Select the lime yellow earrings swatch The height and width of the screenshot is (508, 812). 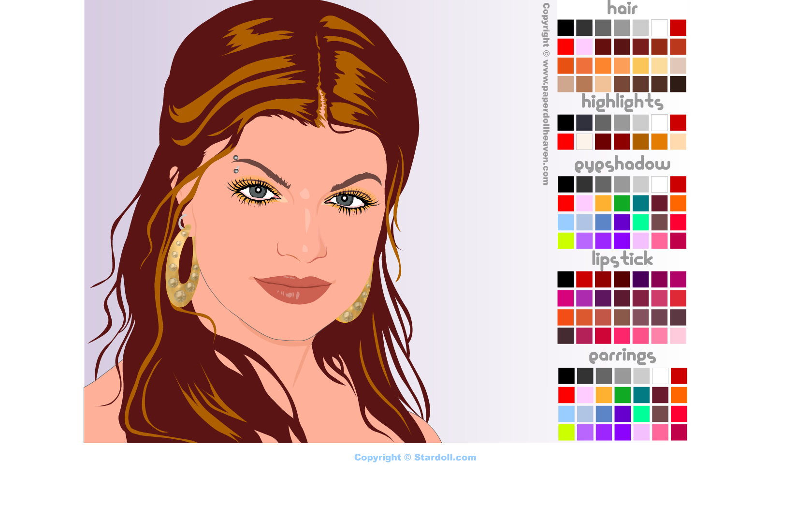pos(566,433)
